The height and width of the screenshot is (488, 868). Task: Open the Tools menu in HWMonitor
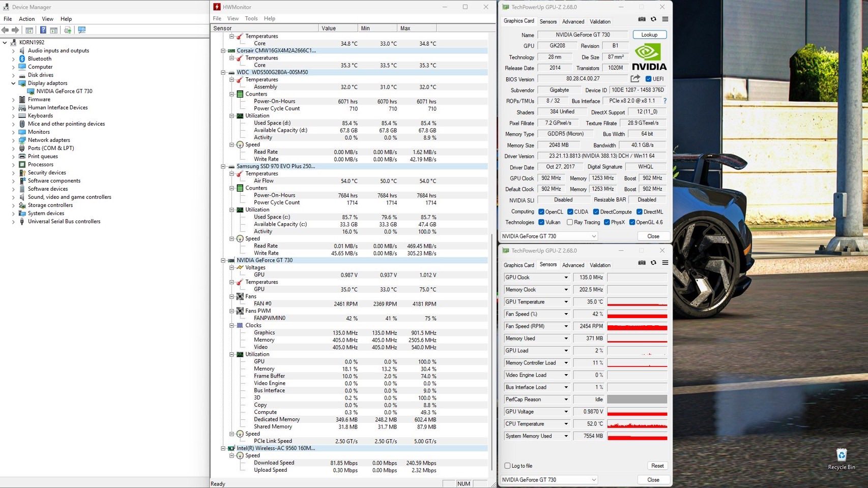251,18
